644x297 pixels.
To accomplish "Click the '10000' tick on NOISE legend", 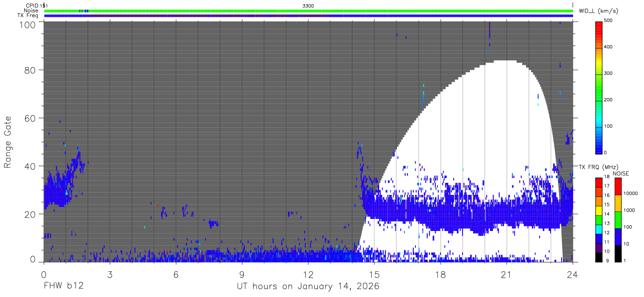I will click(x=630, y=193).
